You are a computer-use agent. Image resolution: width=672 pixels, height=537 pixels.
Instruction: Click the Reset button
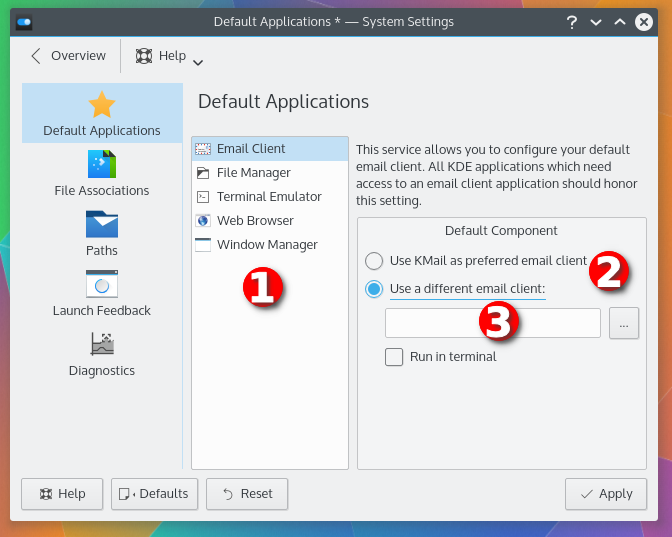(x=247, y=494)
